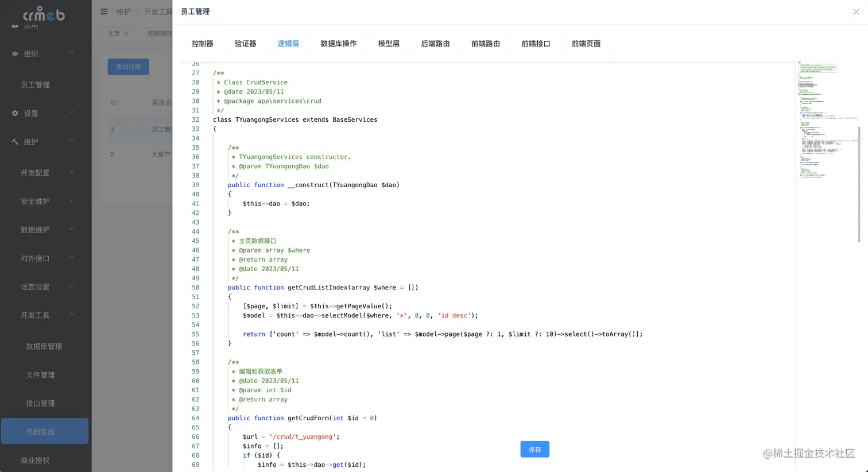Select the 逻辑层 tab
Viewport: 868px width, 472px height.
pos(288,44)
